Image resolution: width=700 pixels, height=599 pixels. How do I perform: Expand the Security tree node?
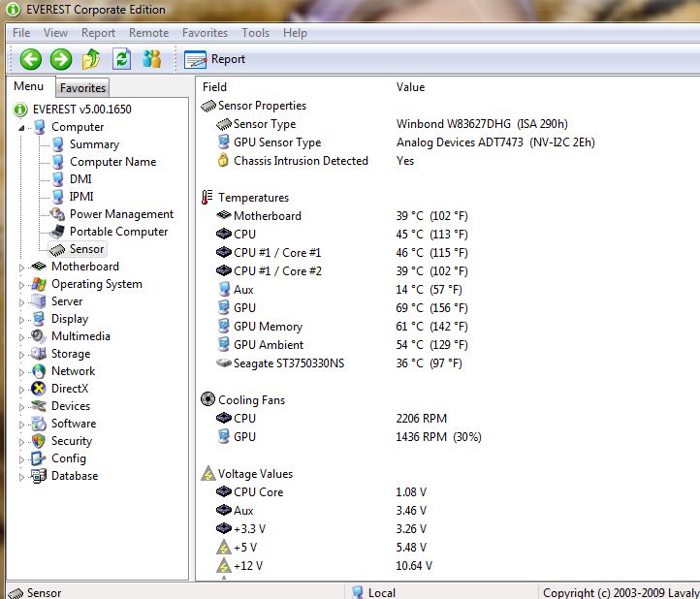21,442
